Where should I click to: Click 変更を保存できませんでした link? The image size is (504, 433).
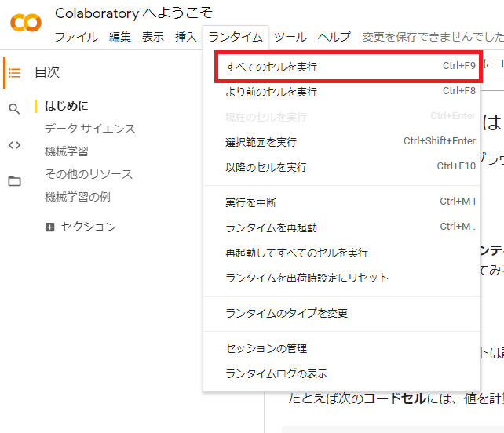pos(433,37)
